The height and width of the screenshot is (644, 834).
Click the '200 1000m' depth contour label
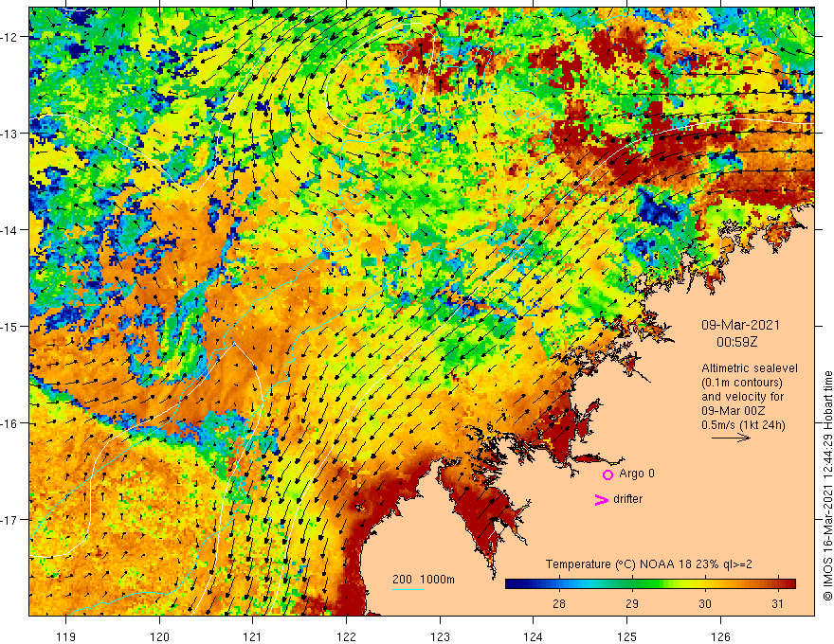click(x=424, y=580)
